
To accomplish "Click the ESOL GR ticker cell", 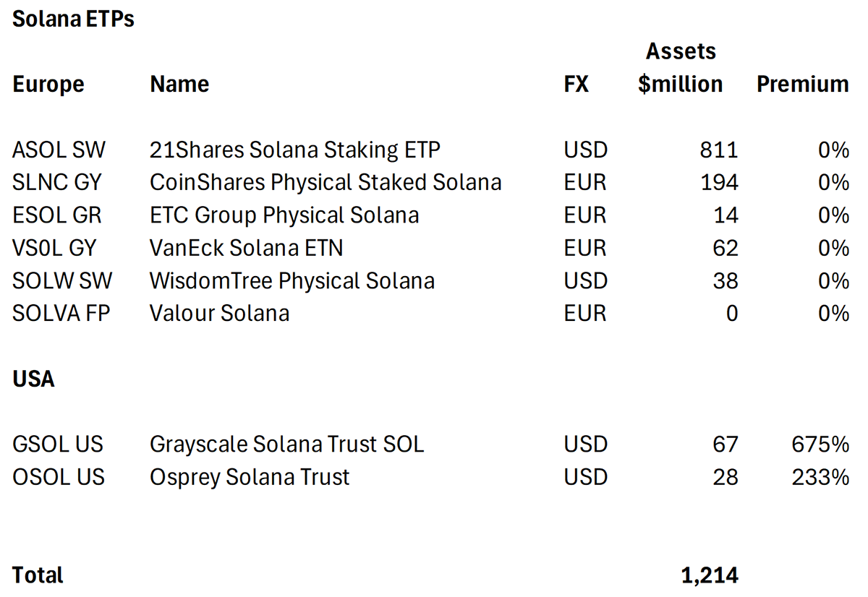I will (57, 215).
